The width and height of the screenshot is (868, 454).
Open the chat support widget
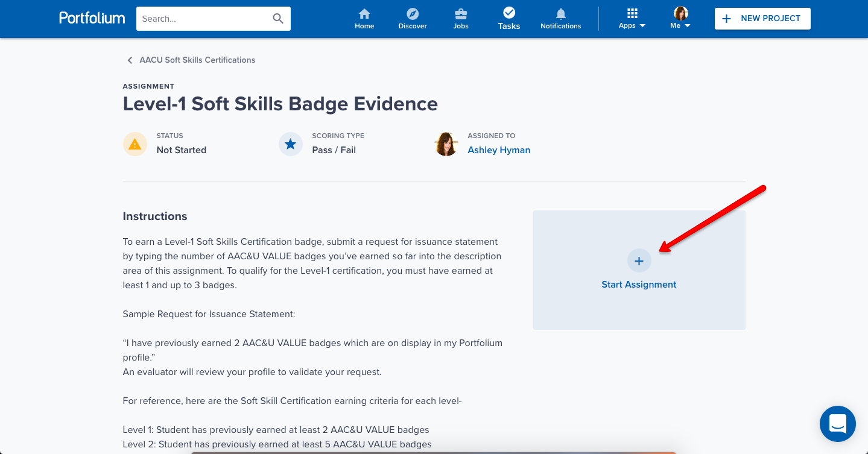(838, 424)
